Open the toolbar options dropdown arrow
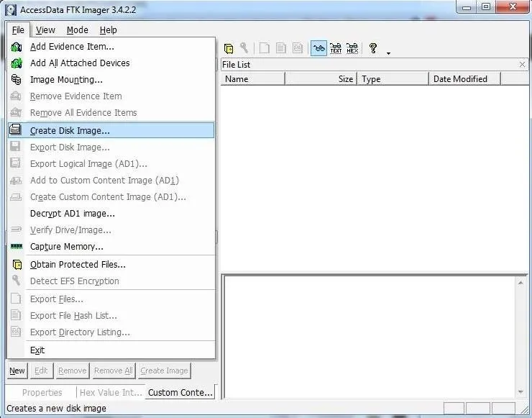Image resolution: width=532 pixels, height=418 pixels. (x=388, y=53)
